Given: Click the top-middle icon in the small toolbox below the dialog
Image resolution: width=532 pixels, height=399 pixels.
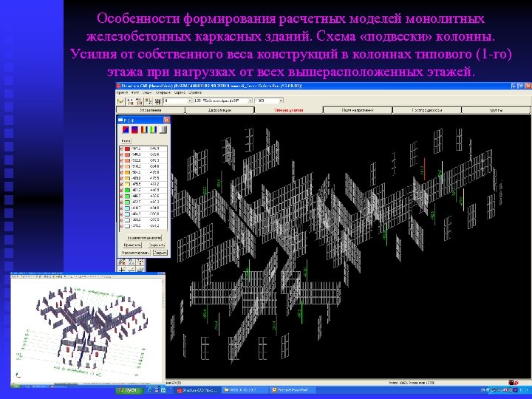Looking at the screenshot, I should (x=131, y=262).
